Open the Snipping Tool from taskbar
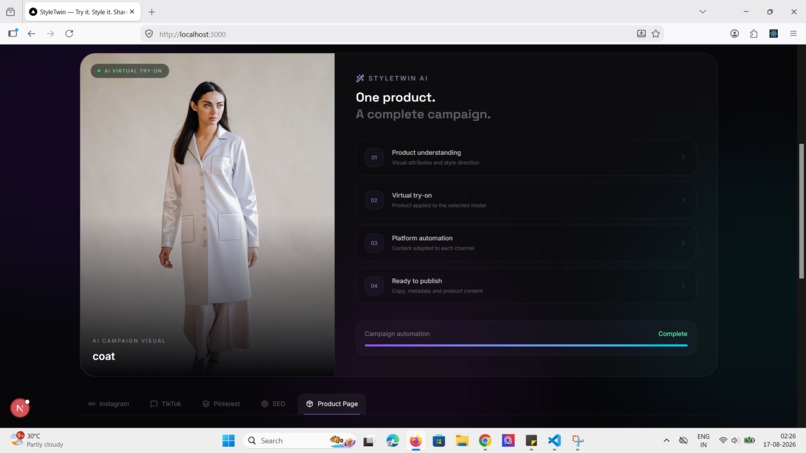Viewport: 806px width, 453px height. (578, 441)
